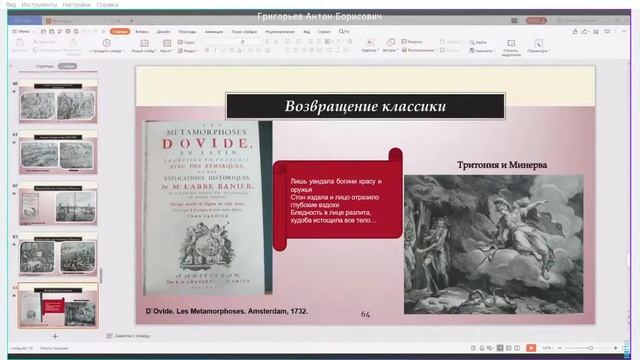
Task: Click the zoom out minus button
Action: click(x=560, y=348)
